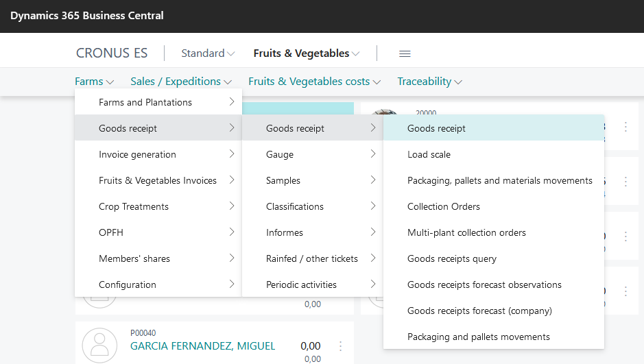
Task: Open the options dots beside GARCIA FERNANDEZ, MIGUEL
Action: (x=340, y=346)
